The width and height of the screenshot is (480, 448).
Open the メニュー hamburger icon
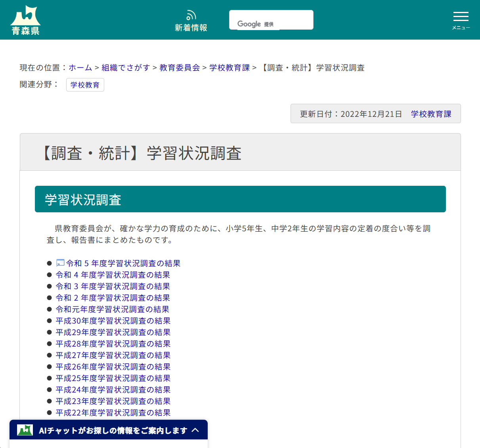tap(461, 17)
